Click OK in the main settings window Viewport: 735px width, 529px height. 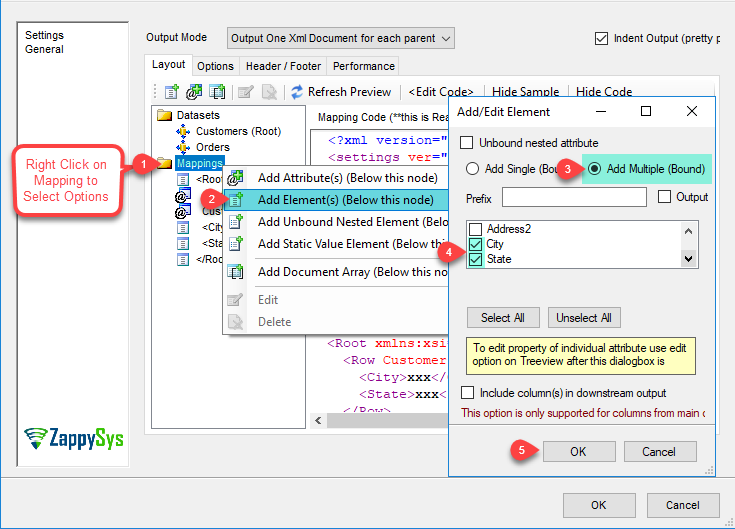[x=599, y=505]
